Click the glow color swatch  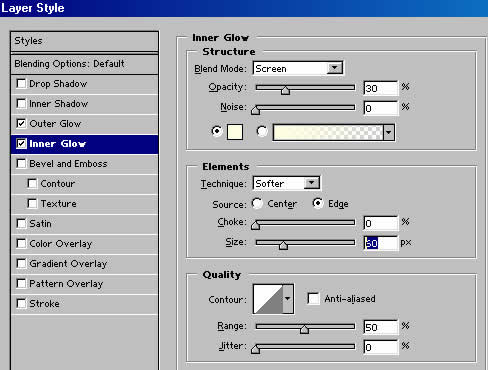click(x=235, y=132)
